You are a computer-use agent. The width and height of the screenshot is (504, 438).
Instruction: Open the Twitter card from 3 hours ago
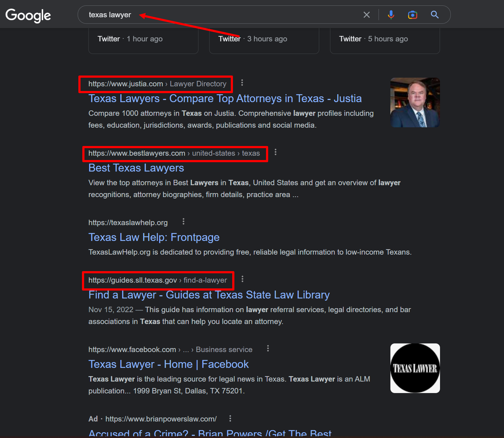pyautogui.click(x=264, y=41)
